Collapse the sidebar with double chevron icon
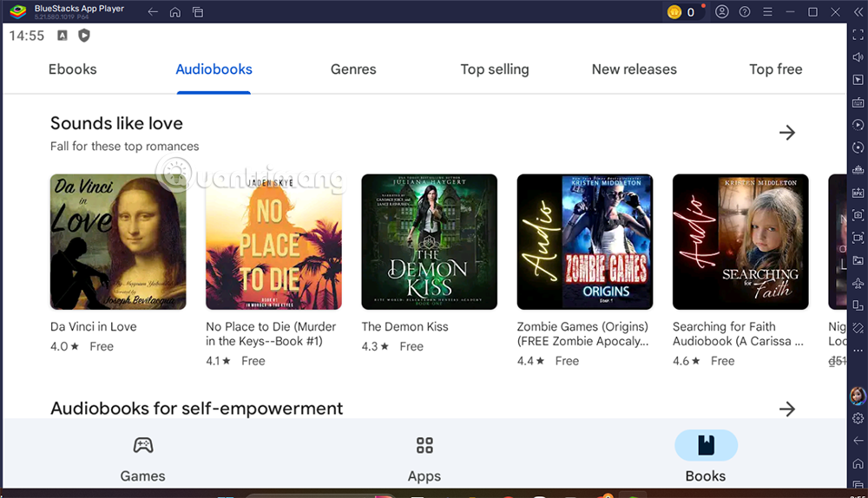The width and height of the screenshot is (868, 498). coord(858,11)
